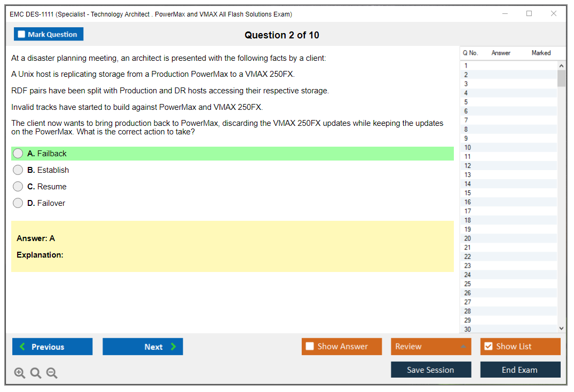574x392 pixels.
Task: Click the reset zoom magnifier icon
Action: (36, 373)
